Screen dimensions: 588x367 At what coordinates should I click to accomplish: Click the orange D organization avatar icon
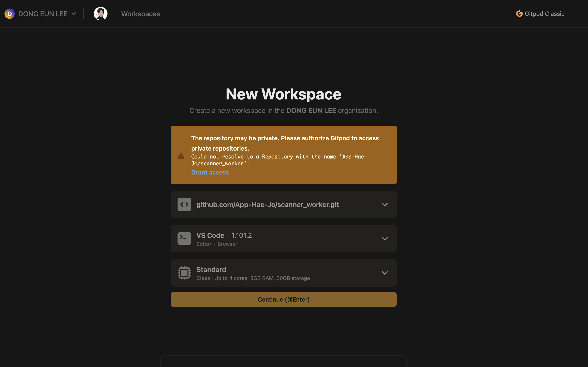point(9,14)
